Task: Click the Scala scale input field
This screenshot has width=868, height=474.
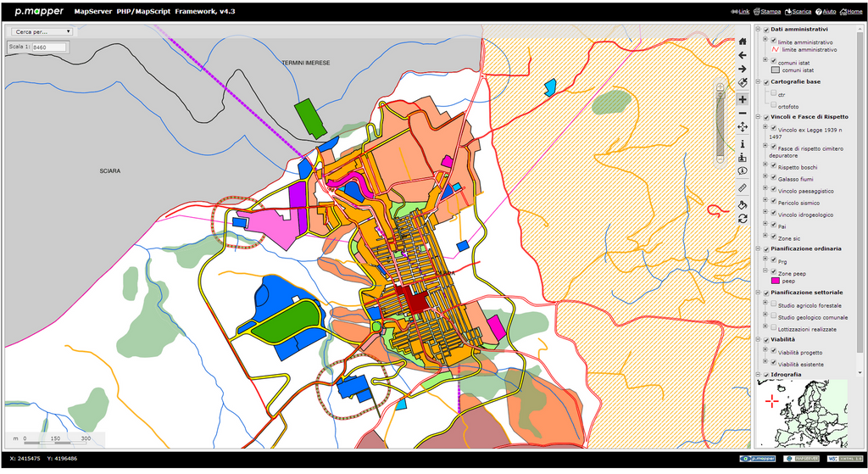Action: [x=49, y=47]
